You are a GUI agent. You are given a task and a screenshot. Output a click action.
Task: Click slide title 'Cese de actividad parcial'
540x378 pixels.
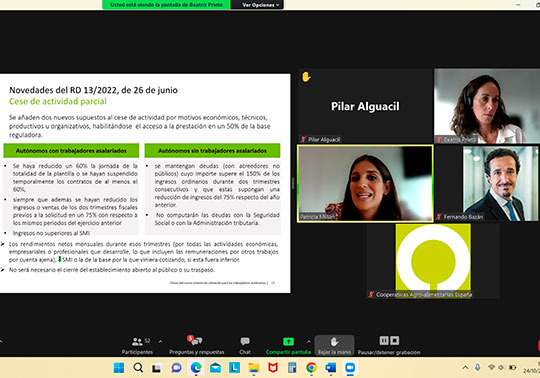pos(58,102)
